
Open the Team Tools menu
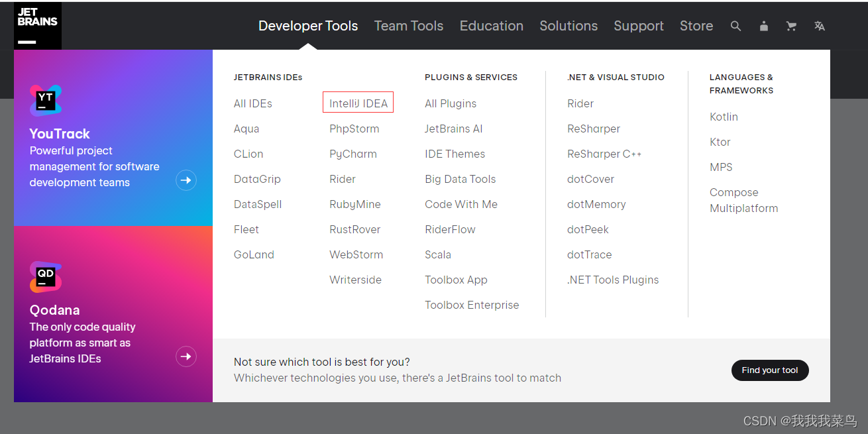409,26
